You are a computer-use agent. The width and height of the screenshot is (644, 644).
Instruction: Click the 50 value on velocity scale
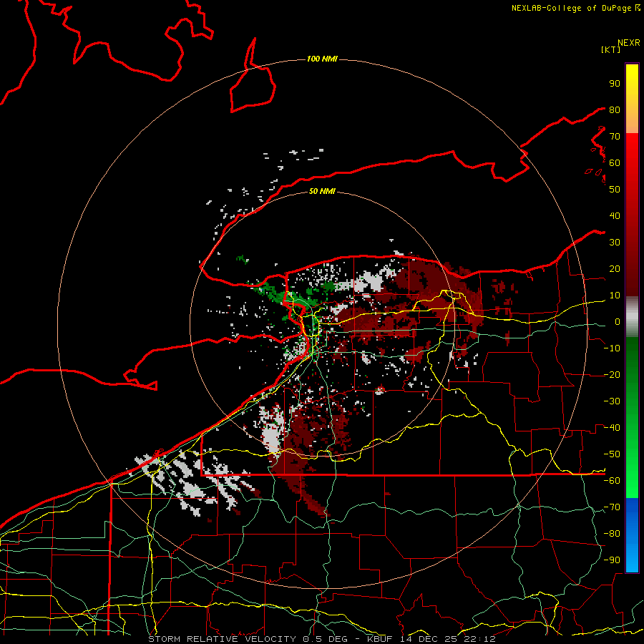point(615,190)
